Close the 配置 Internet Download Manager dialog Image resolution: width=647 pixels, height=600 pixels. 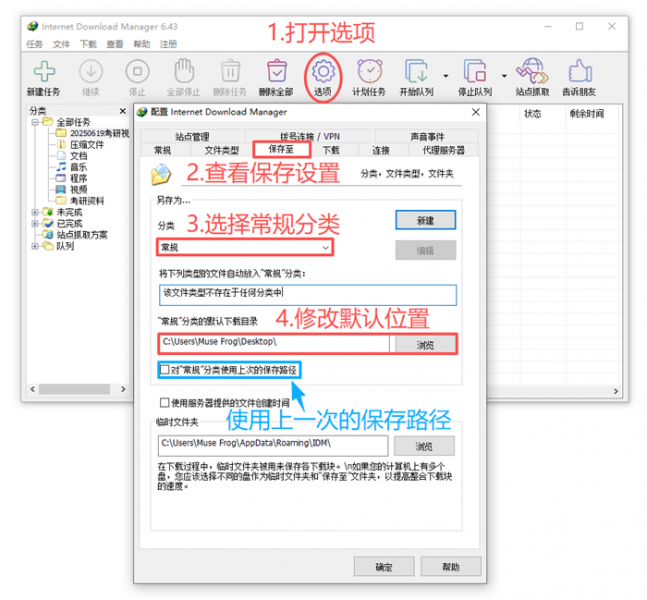coord(475,112)
